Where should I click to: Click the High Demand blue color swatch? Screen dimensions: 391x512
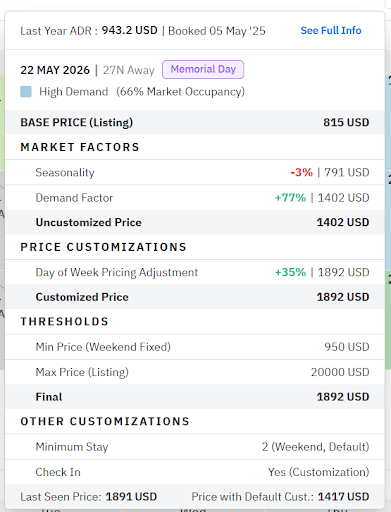tap(26, 92)
